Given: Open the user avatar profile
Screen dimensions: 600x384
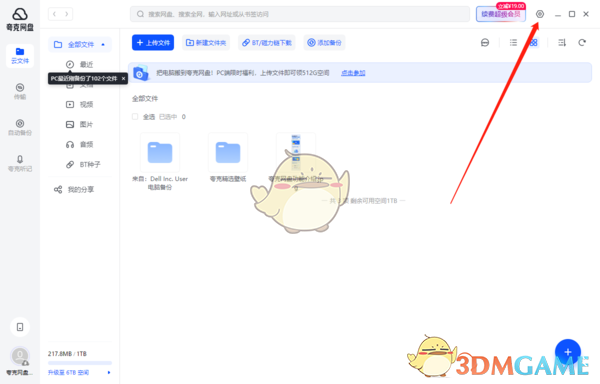Looking at the screenshot, I should [x=20, y=356].
